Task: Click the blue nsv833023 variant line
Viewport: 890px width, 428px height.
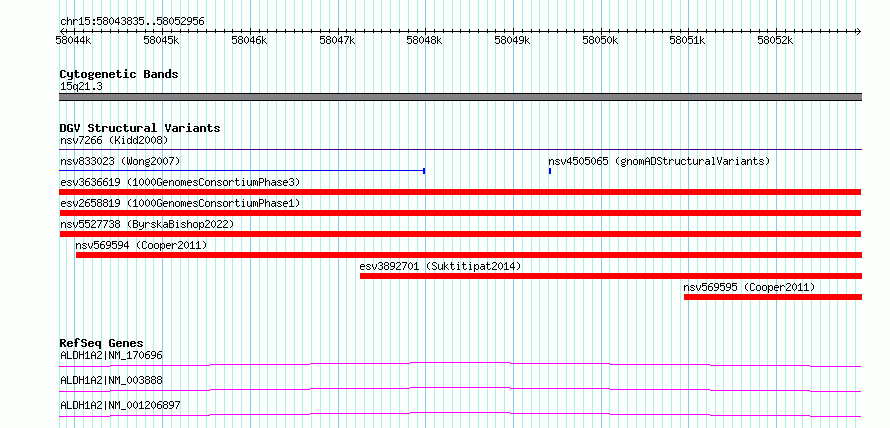Action: tap(242, 170)
